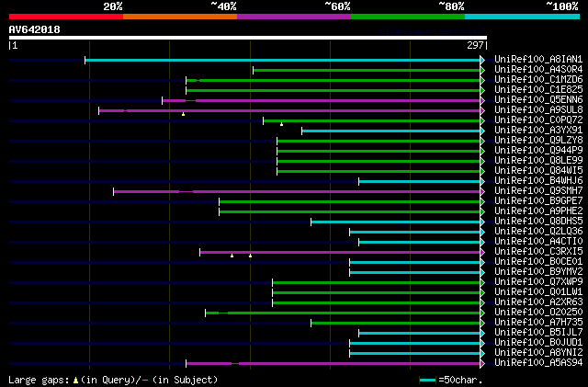Open hit UniRef100_A8IAN1
Viewport: 588px width, 387px height.
538,60
